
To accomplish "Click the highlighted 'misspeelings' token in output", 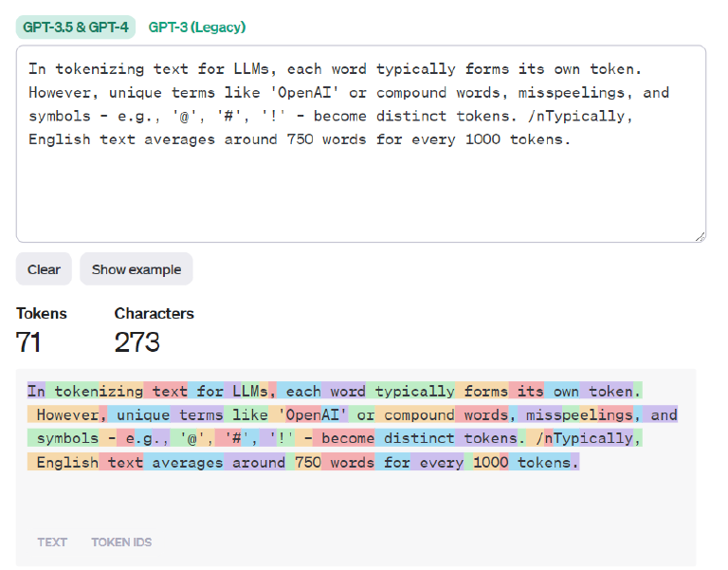I will (567, 415).
